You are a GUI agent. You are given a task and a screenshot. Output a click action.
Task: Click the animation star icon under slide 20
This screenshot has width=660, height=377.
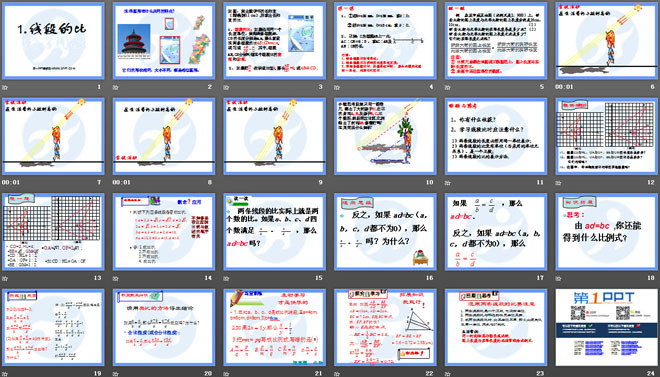115,373
